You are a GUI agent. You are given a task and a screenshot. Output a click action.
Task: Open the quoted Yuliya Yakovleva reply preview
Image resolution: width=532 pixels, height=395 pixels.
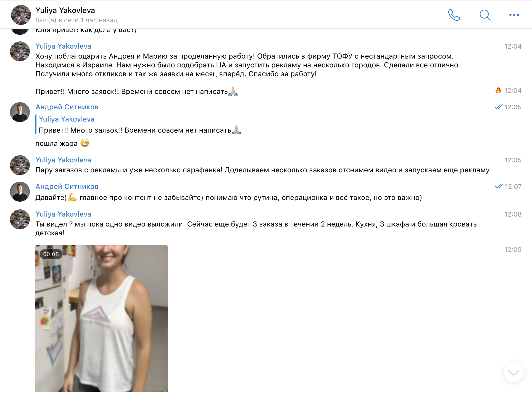click(138, 125)
